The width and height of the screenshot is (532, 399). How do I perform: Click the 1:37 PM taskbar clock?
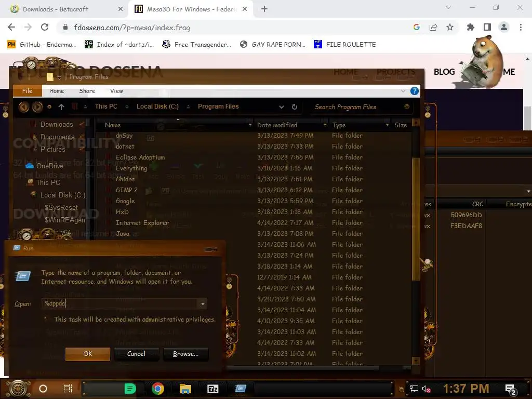click(x=466, y=389)
